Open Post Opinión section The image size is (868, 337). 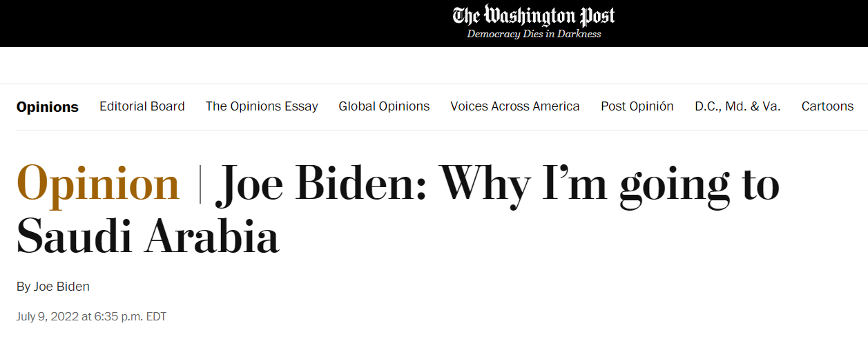click(x=637, y=106)
